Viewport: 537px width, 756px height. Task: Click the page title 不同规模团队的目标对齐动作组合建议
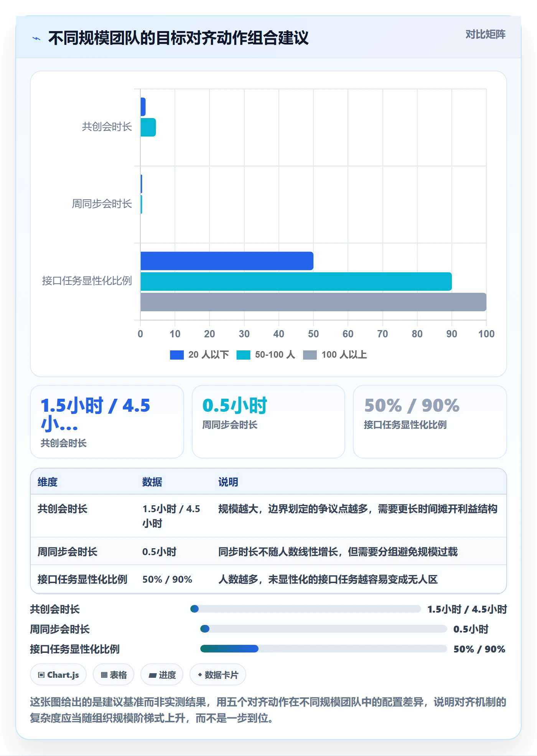click(178, 38)
